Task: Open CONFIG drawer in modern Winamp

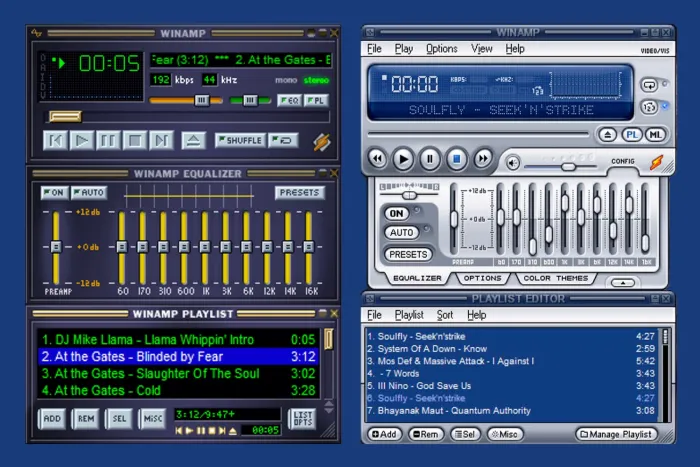Action: pos(623,161)
